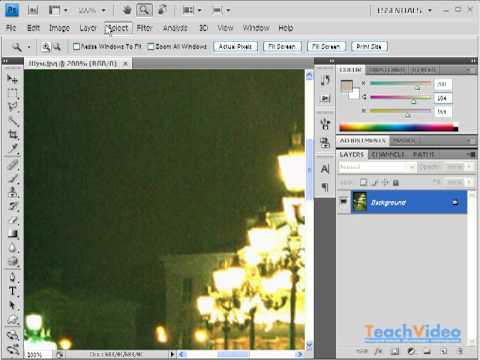Select the Healing Brush tool

click(12, 165)
